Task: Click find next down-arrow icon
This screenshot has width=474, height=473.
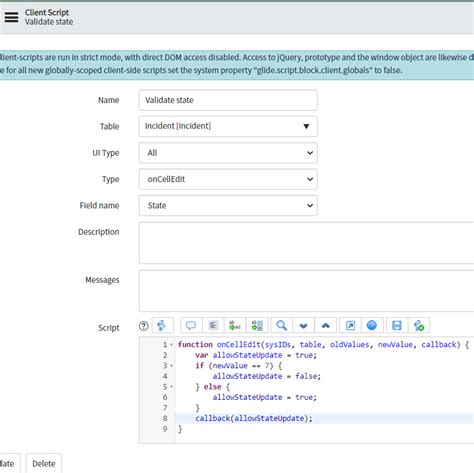Action: click(x=304, y=325)
